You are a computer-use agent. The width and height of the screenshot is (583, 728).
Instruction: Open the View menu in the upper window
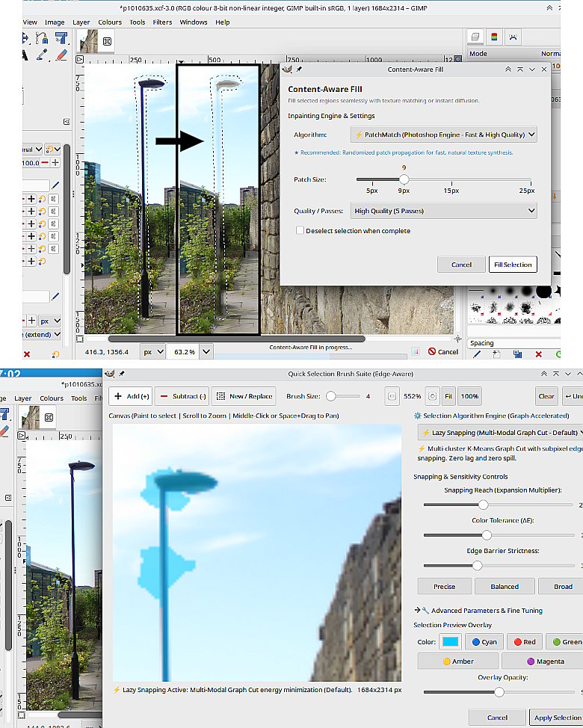30,22
